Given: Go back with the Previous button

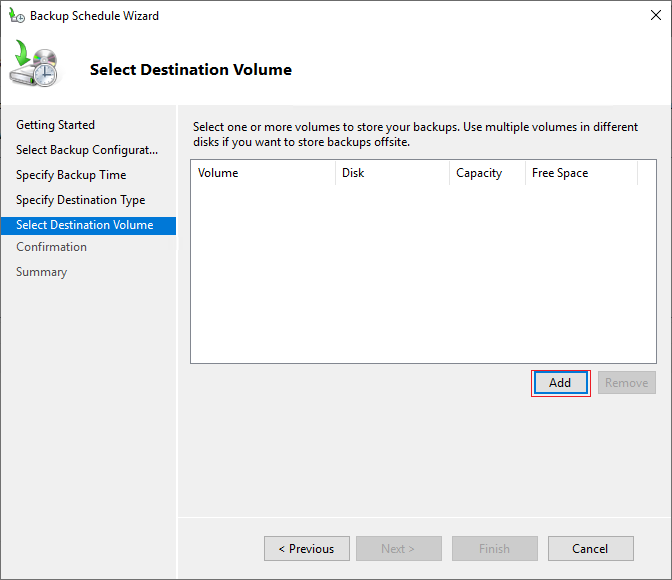Looking at the screenshot, I should [x=307, y=548].
